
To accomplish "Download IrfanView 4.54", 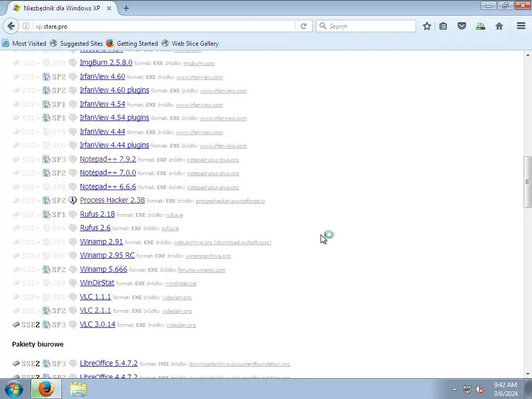I will pos(102,104).
